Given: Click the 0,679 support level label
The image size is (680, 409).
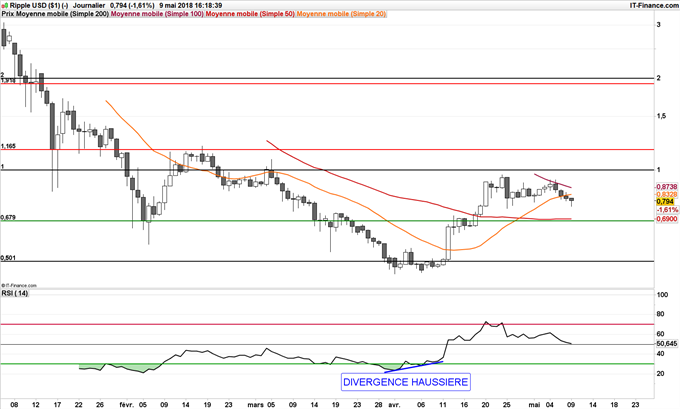Looking at the screenshot, I should click(x=8, y=217).
